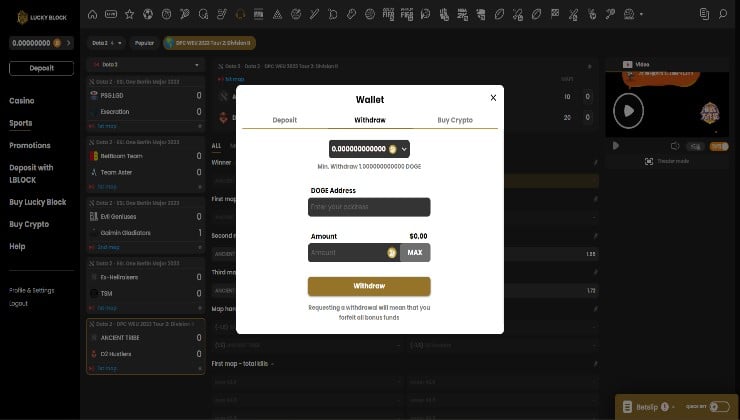The image size is (740, 420).
Task: Select the second FIFA esports icon
Action: (x=407, y=15)
